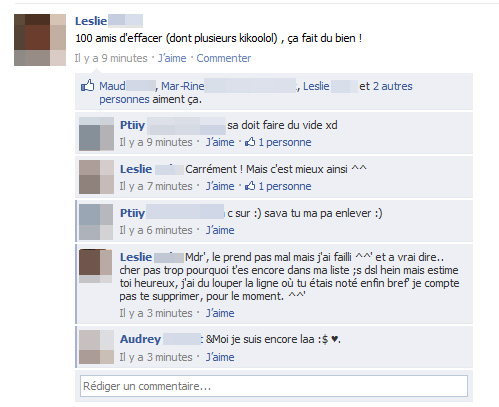499x407 pixels.
Task: Like Audrey's comment with J'aime
Action: pos(220,357)
